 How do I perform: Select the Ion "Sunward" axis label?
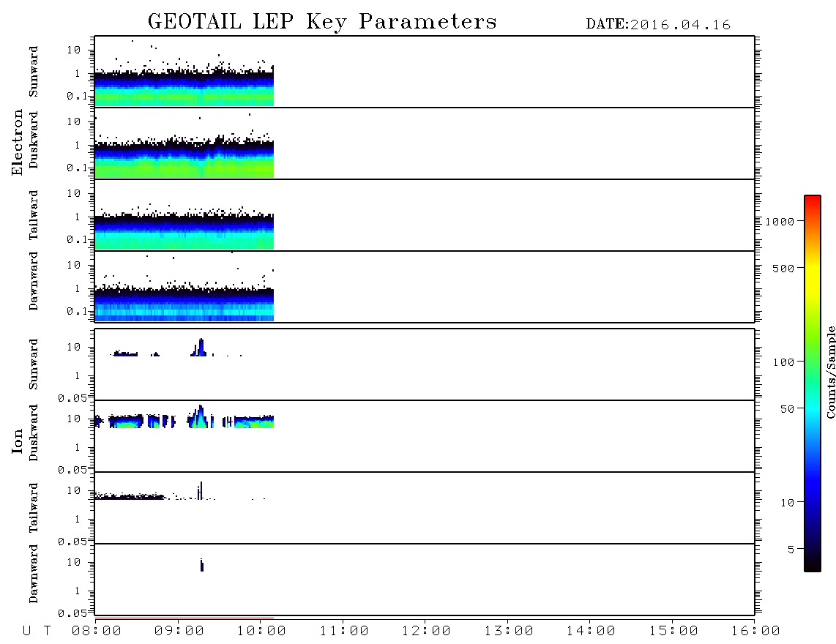click(34, 364)
